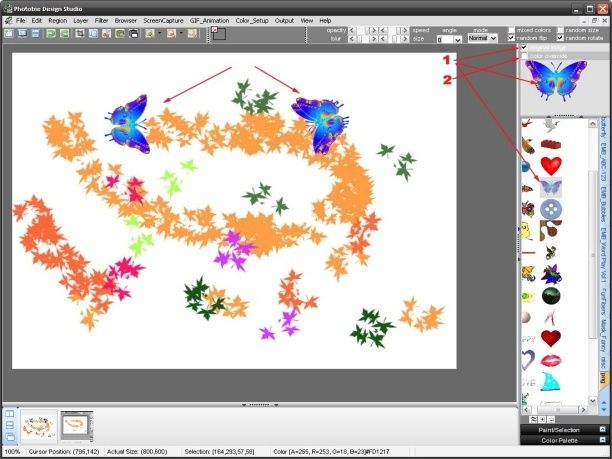The image size is (612, 459).
Task: Select the red heart brush stamp
Action: 551,165
